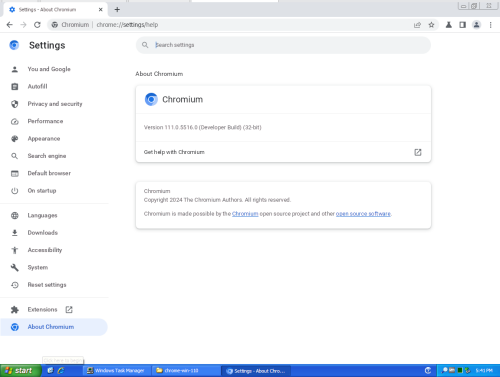Select Reset settings in sidebar

[47, 285]
